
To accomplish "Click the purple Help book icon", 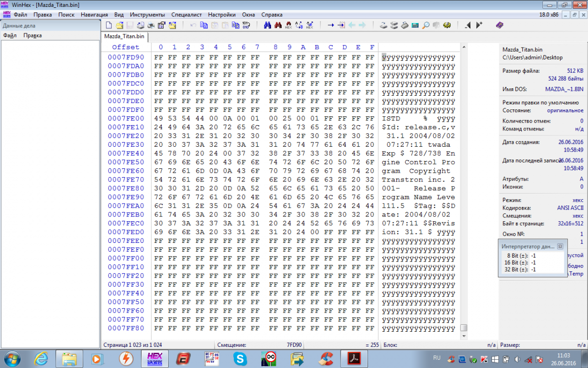I will coord(500,25).
